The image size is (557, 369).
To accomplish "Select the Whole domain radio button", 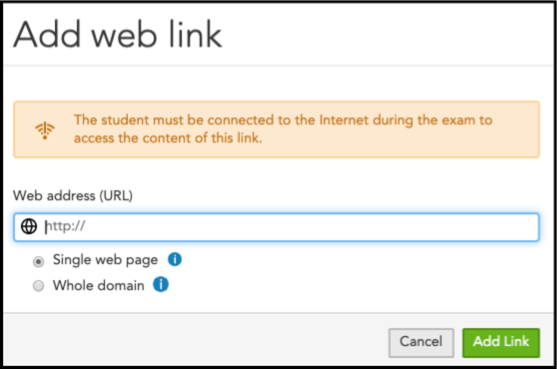I will 38,286.
